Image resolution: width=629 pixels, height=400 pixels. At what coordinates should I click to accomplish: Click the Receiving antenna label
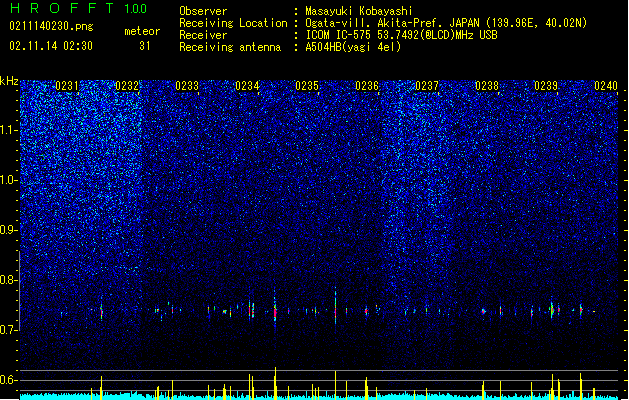coord(230,47)
